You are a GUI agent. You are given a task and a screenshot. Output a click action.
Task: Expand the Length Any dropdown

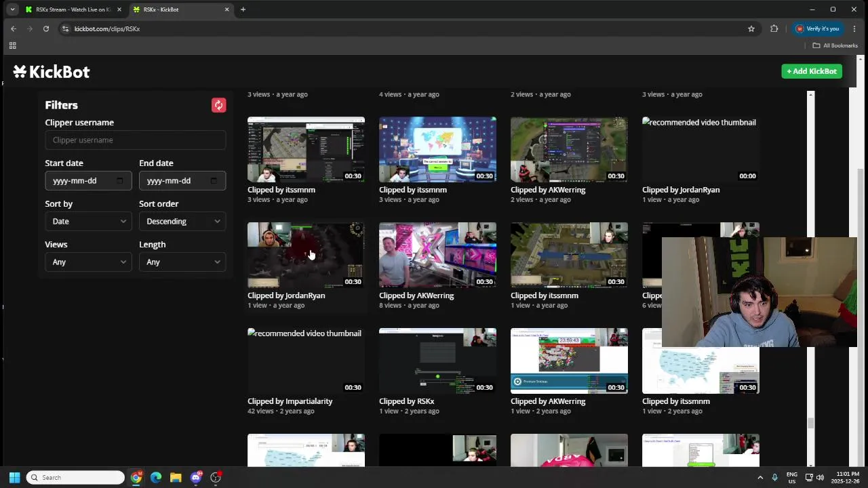click(182, 262)
